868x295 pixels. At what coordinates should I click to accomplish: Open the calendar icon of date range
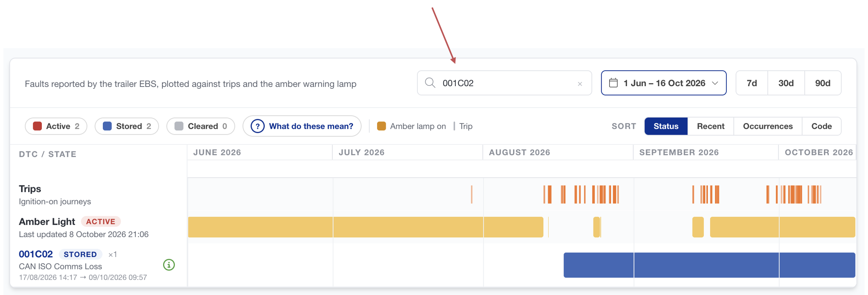(613, 83)
